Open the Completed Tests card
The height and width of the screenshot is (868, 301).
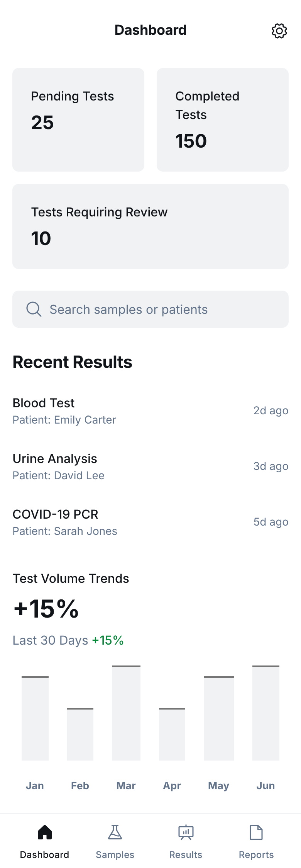(x=223, y=120)
